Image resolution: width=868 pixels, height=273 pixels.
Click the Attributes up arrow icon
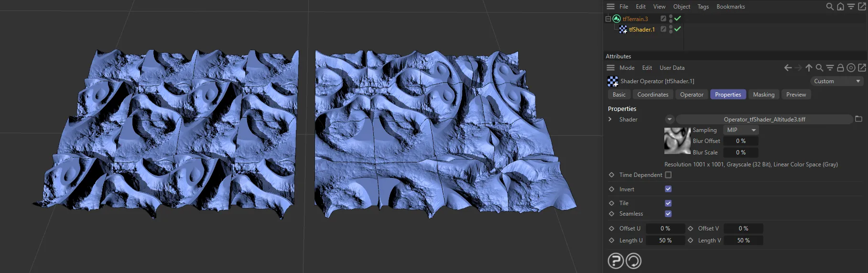point(809,68)
